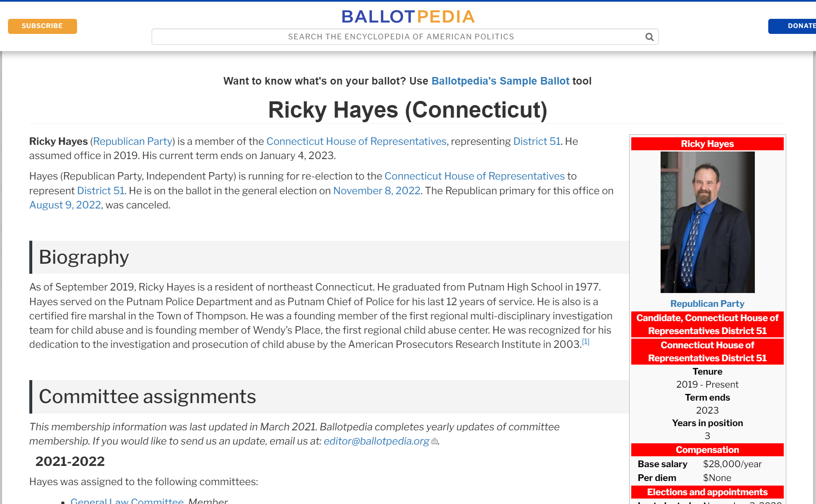Screen dimensions: 816x504
Task: Open District 51 link in second paragraph
Action: [101, 191]
